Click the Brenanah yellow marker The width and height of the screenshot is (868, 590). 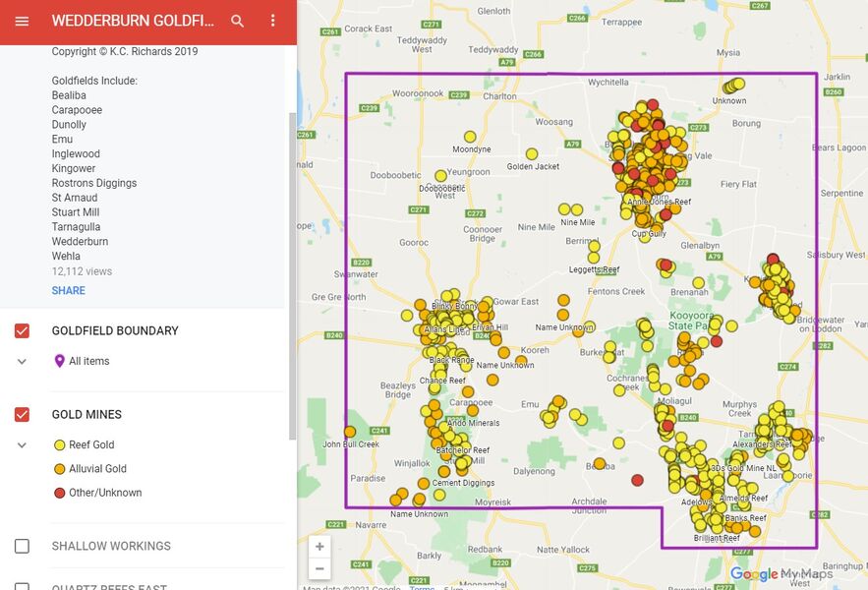pyautogui.click(x=699, y=283)
